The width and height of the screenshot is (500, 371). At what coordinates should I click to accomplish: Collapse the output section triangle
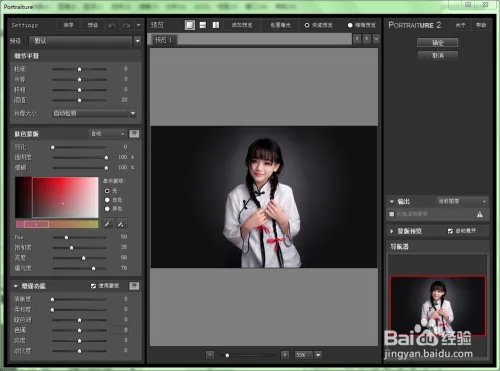tap(392, 202)
